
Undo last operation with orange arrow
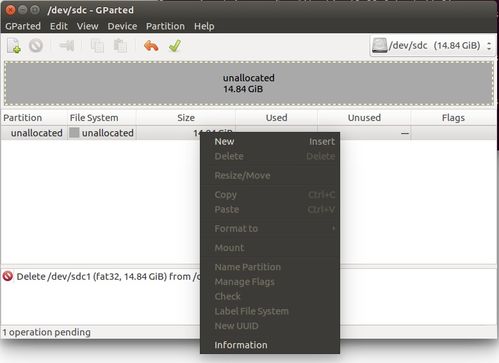151,46
